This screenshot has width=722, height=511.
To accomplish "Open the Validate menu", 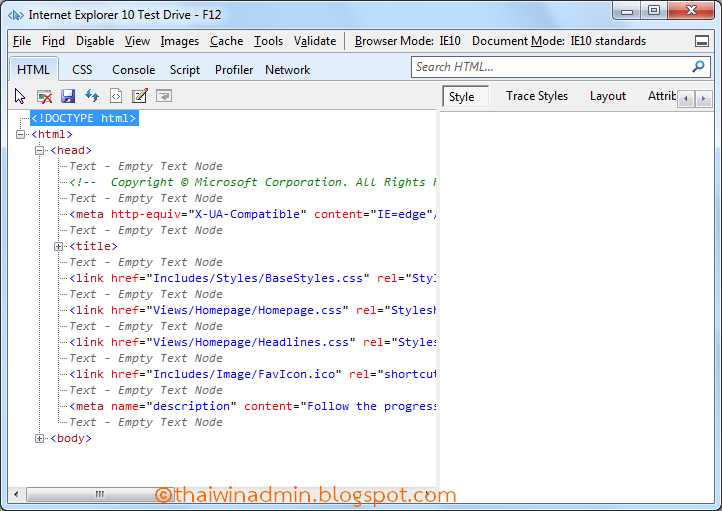I will (315, 41).
